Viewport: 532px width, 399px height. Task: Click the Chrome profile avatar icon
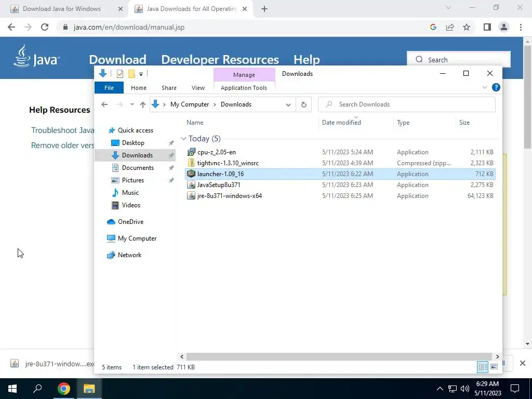tap(504, 27)
